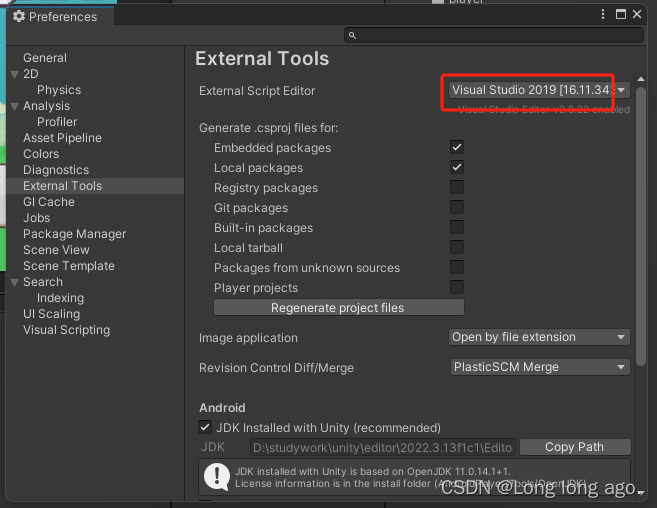Enable Packages from unknown sources checkbox
Viewport: 657px width, 508px height.
457,267
